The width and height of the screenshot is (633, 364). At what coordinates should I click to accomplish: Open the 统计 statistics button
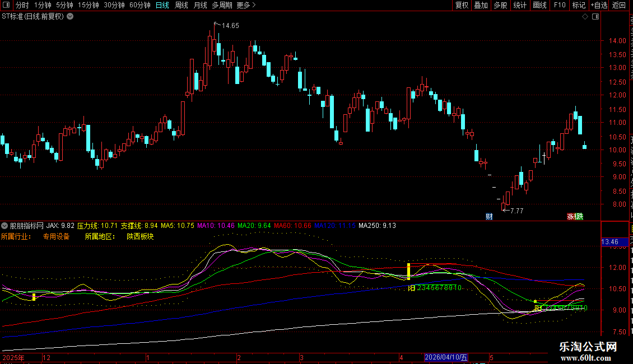click(520, 5)
